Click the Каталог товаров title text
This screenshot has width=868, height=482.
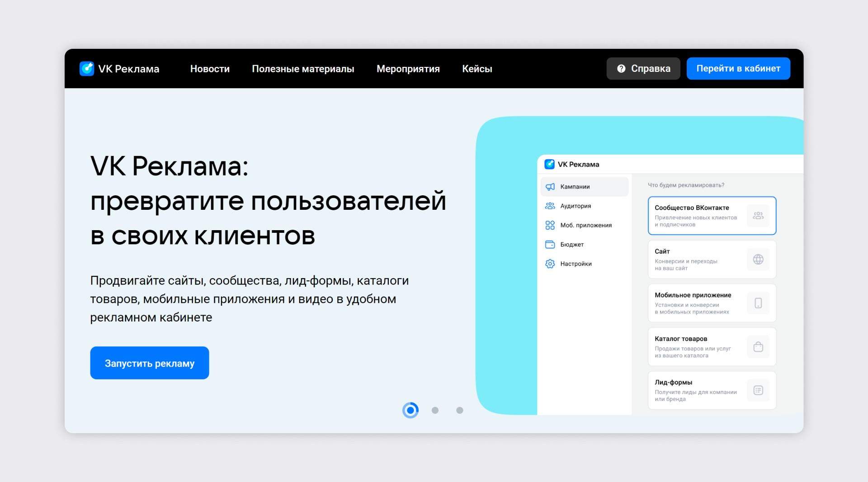(681, 339)
